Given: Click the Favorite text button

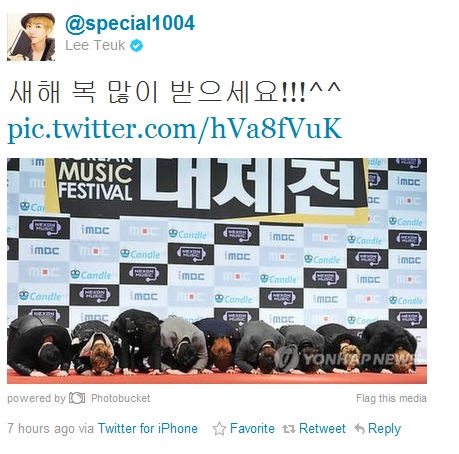Looking at the screenshot, I should (x=252, y=428).
